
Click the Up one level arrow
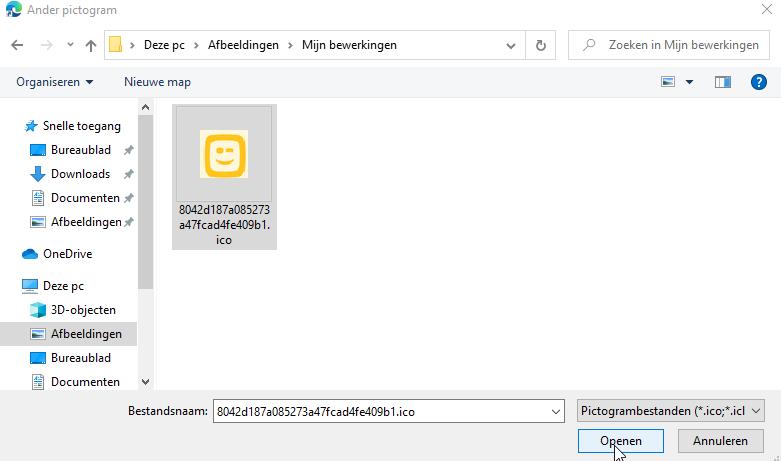coord(91,45)
